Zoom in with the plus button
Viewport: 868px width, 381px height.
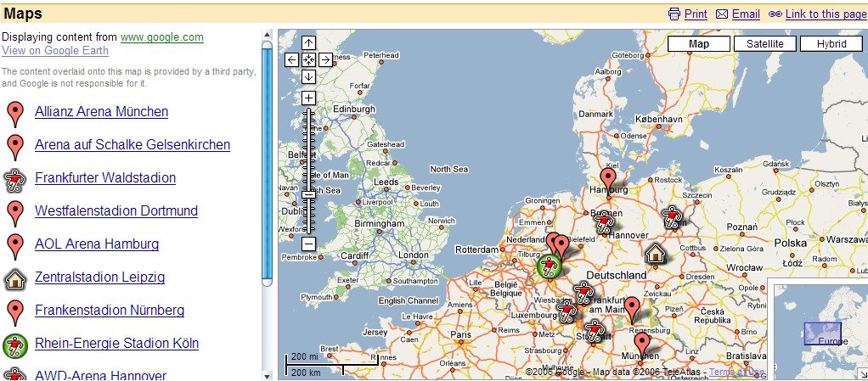309,98
